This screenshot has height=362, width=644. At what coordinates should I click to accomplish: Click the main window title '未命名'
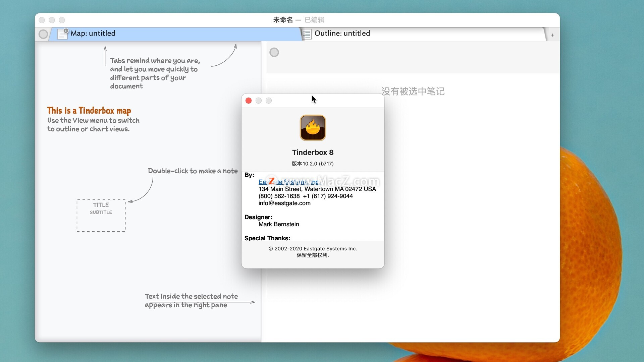[x=283, y=20]
